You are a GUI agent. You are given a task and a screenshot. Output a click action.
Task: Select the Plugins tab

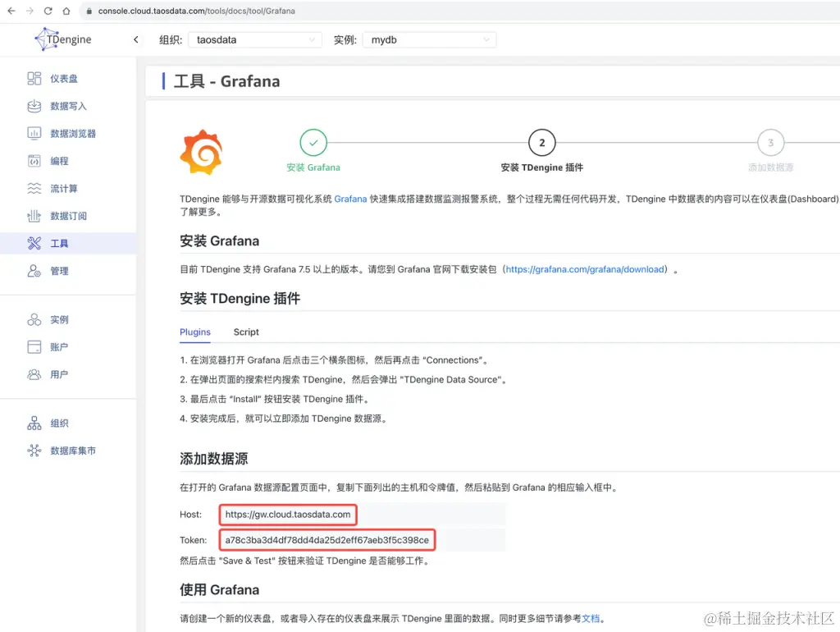click(x=194, y=332)
